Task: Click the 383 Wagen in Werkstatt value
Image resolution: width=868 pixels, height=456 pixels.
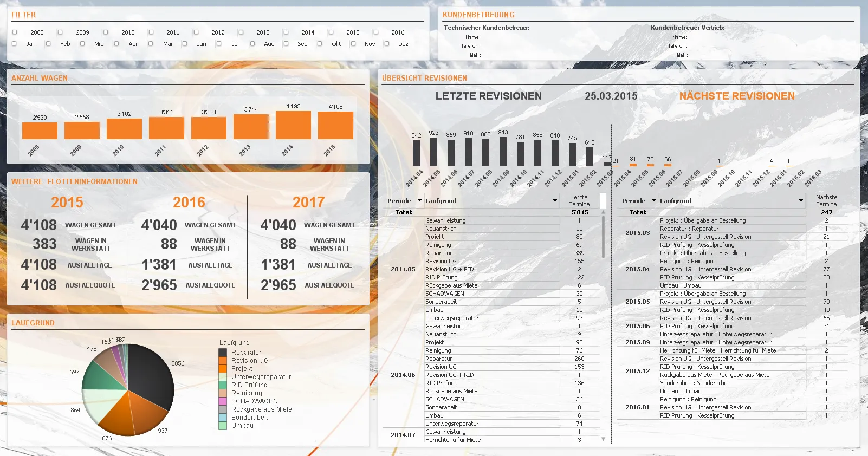Action: click(x=44, y=244)
